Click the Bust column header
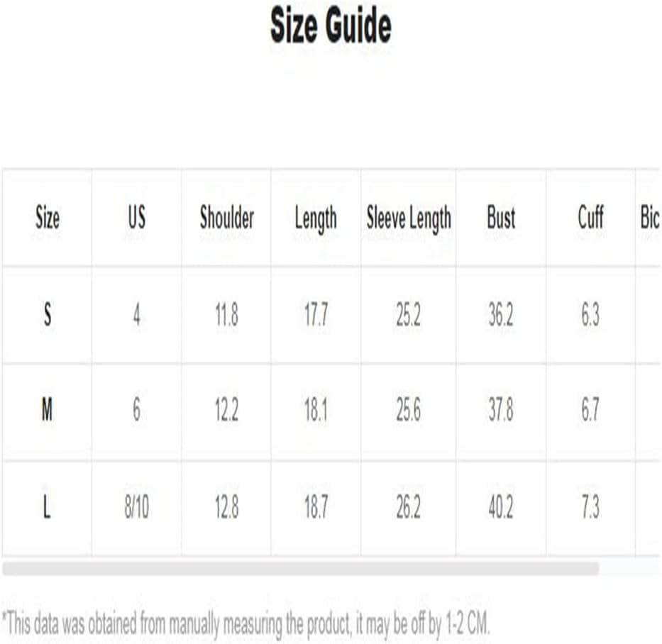The image size is (662, 644). pyautogui.click(x=501, y=218)
